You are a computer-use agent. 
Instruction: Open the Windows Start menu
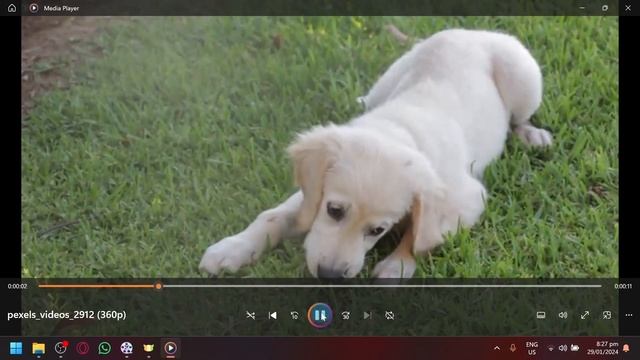pos(16,348)
